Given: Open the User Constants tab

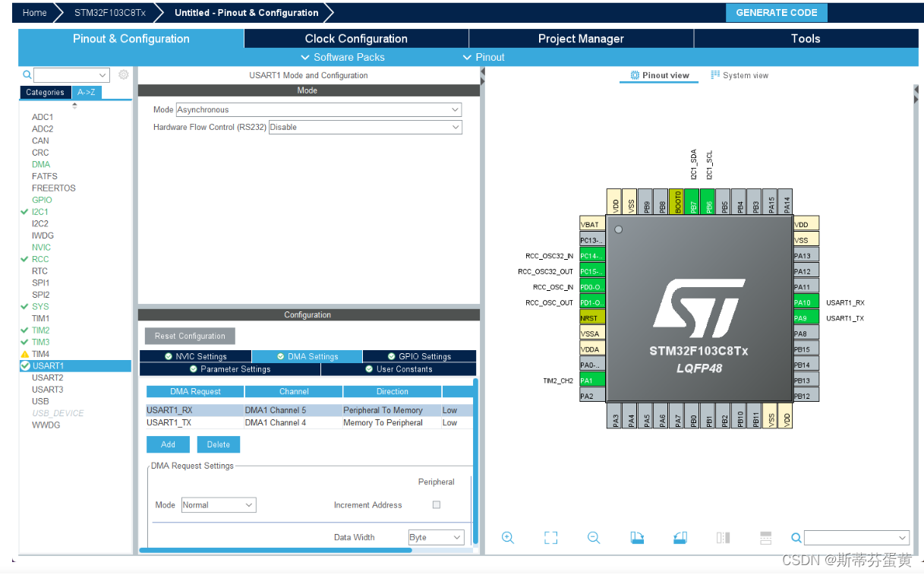Looking at the screenshot, I should tap(399, 369).
